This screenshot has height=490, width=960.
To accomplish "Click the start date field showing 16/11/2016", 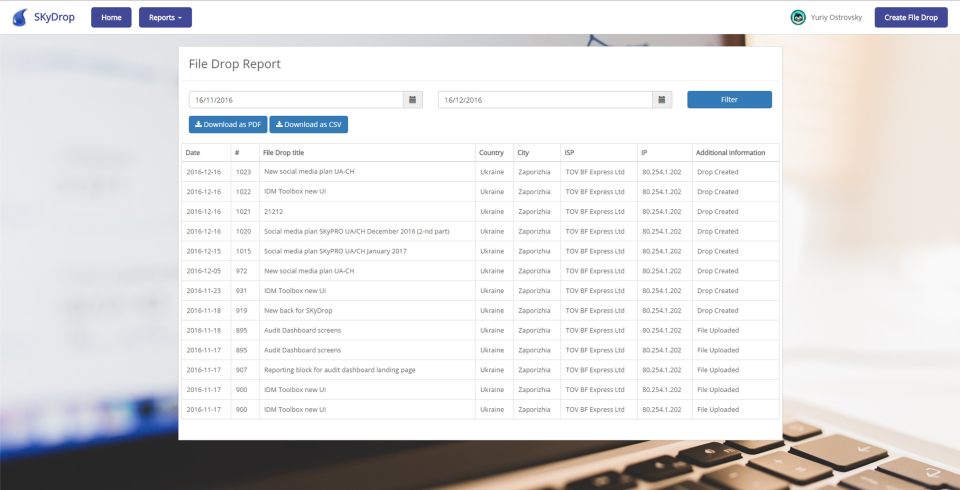I will [296, 100].
